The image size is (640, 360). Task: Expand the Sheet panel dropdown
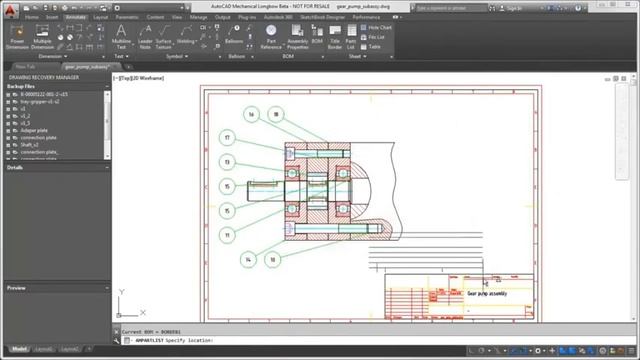(358, 56)
